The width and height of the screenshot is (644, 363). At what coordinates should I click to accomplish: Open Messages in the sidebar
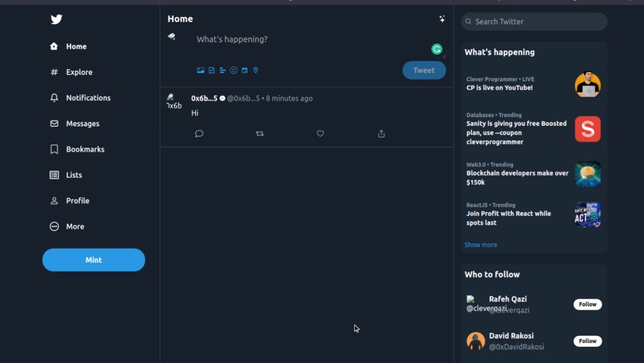74,124
